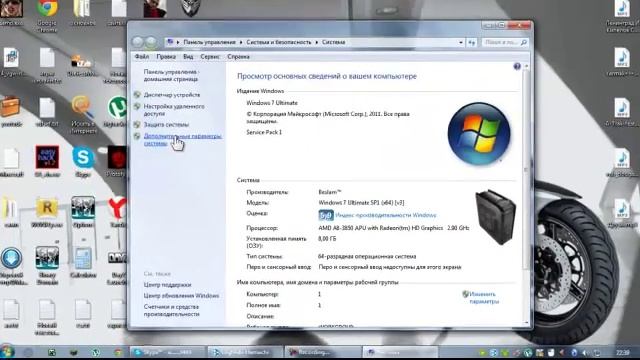Click the 'AMD A8-3850 APU' processor value
Viewport: 640px width, 360px height.
coord(393,228)
